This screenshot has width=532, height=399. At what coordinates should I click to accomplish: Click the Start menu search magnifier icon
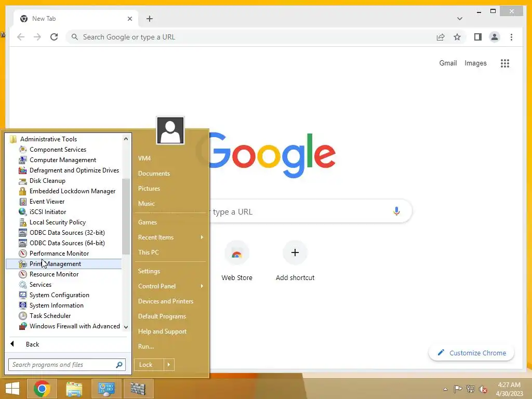point(119,365)
